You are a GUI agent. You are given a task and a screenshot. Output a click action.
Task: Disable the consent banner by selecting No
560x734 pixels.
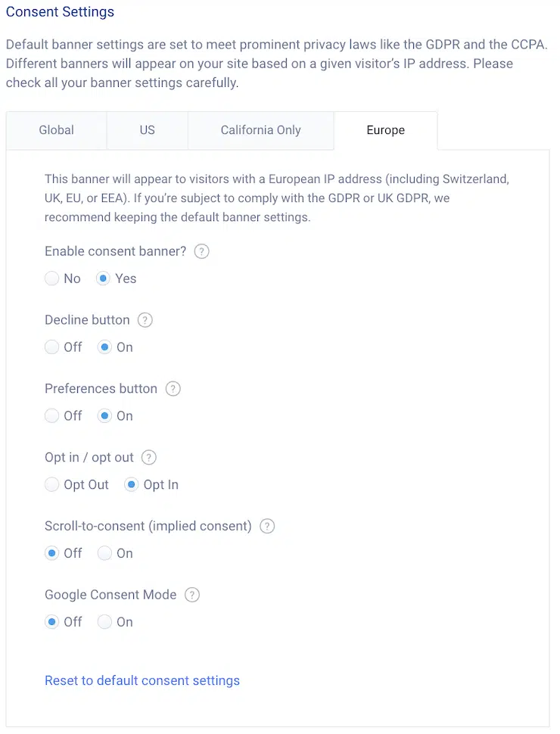coord(51,278)
